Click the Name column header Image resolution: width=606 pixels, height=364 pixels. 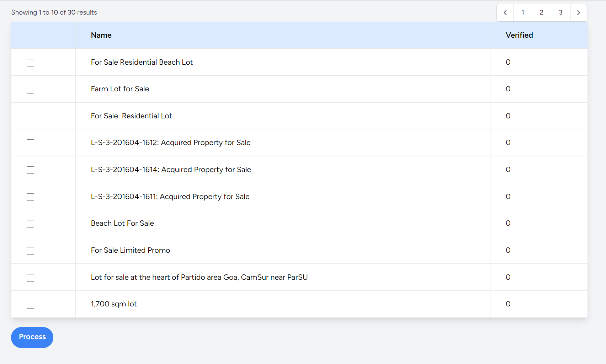(x=101, y=35)
